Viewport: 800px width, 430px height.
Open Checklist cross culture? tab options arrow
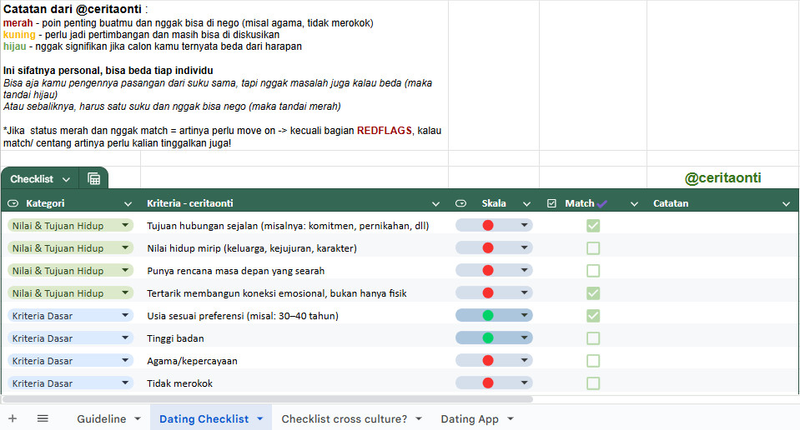click(418, 419)
